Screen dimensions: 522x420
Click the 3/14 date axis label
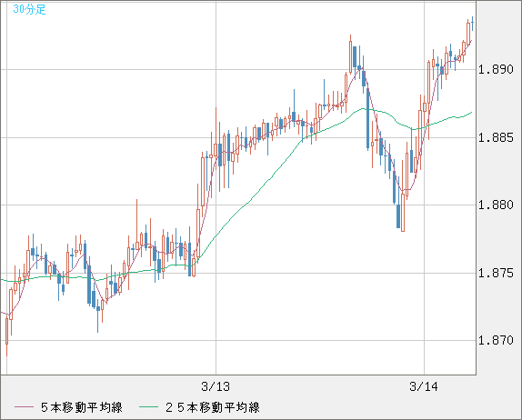pyautogui.click(x=424, y=386)
